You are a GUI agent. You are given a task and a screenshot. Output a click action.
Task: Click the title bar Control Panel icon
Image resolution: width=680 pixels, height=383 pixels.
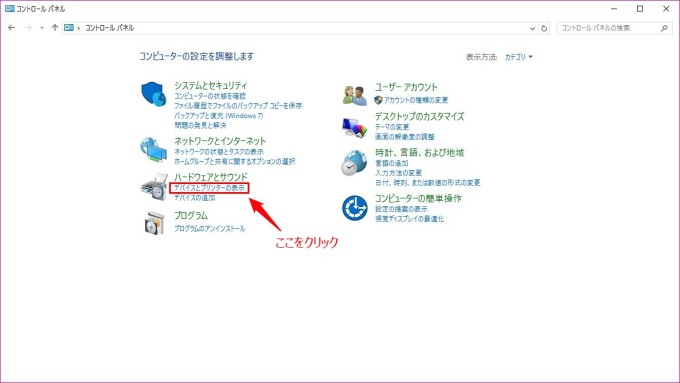point(10,8)
